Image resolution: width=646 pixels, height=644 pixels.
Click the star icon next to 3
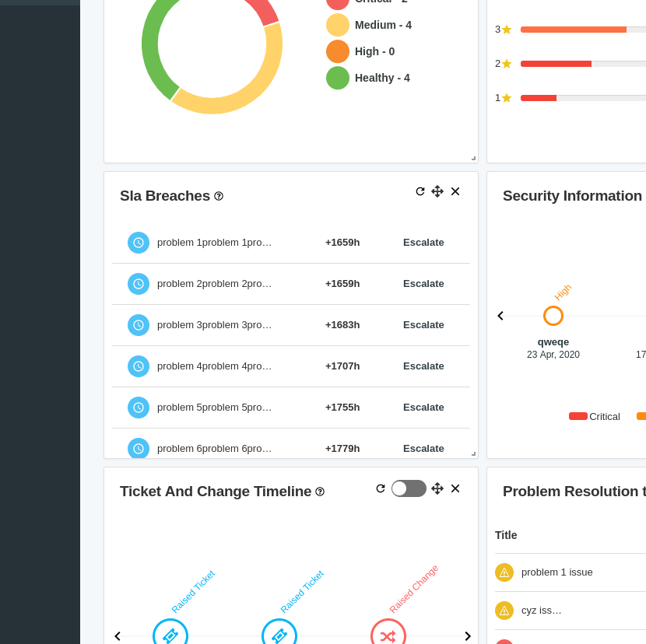pos(507,30)
